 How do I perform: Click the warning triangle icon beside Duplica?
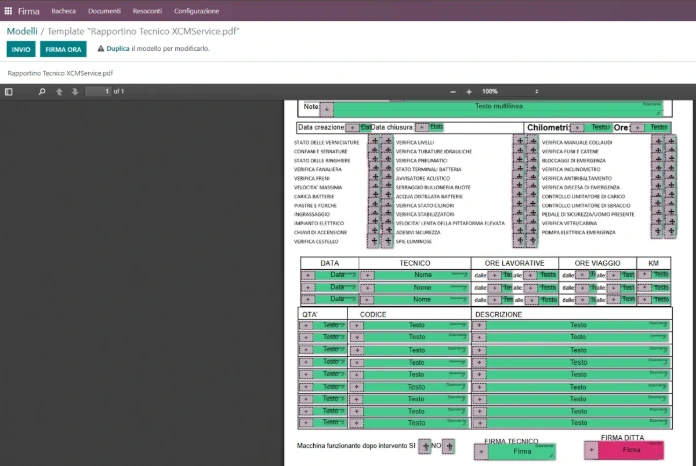pos(101,48)
